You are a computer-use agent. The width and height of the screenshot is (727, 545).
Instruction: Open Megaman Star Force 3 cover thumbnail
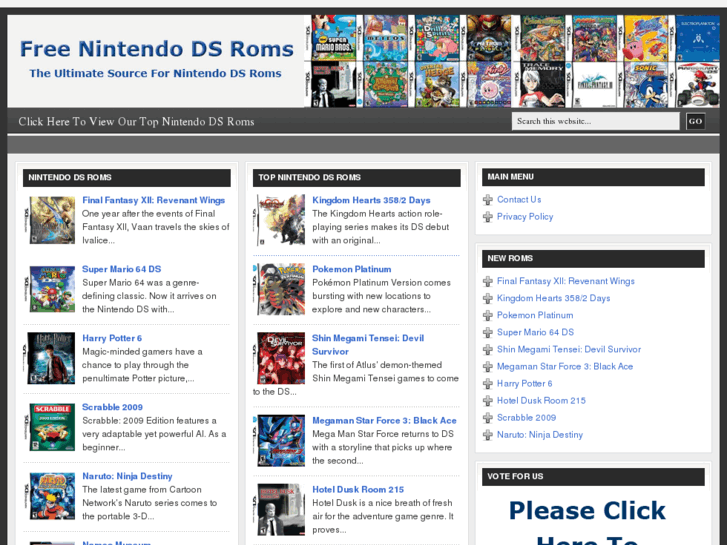tap(280, 441)
